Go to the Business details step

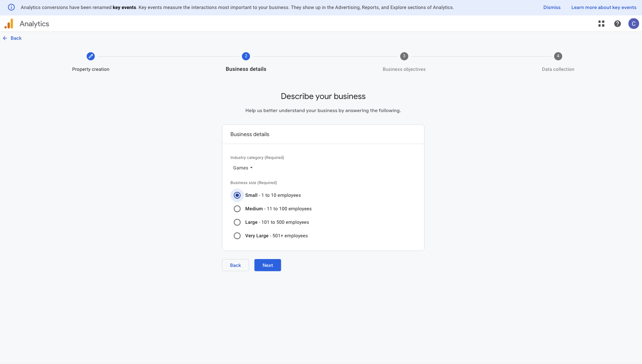click(x=246, y=69)
